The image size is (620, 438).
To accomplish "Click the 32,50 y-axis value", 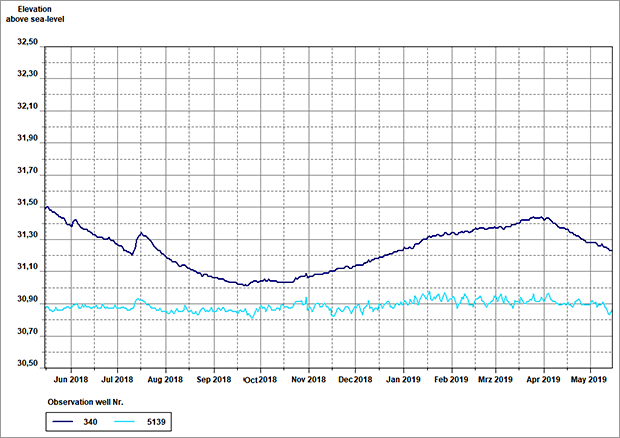I will [x=27, y=42].
